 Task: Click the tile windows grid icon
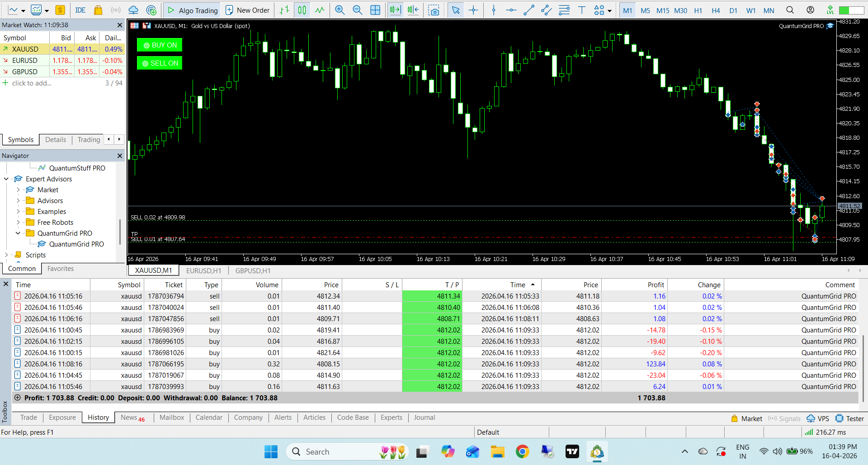375,10
